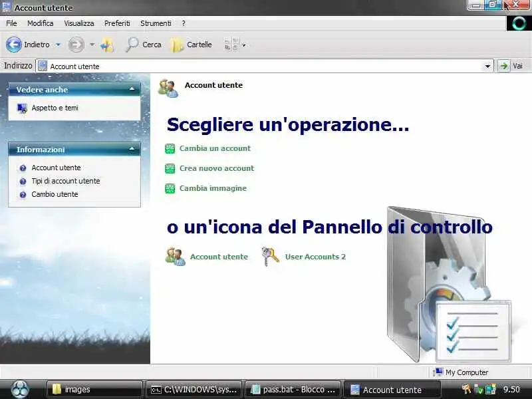Click green icon beside Cambia un account
The width and height of the screenshot is (532, 399).
click(x=170, y=148)
